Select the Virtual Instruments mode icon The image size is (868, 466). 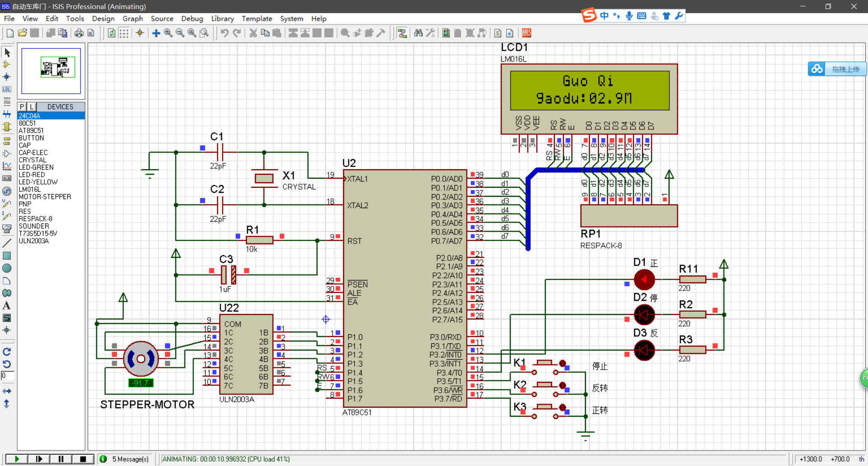pyautogui.click(x=7, y=228)
